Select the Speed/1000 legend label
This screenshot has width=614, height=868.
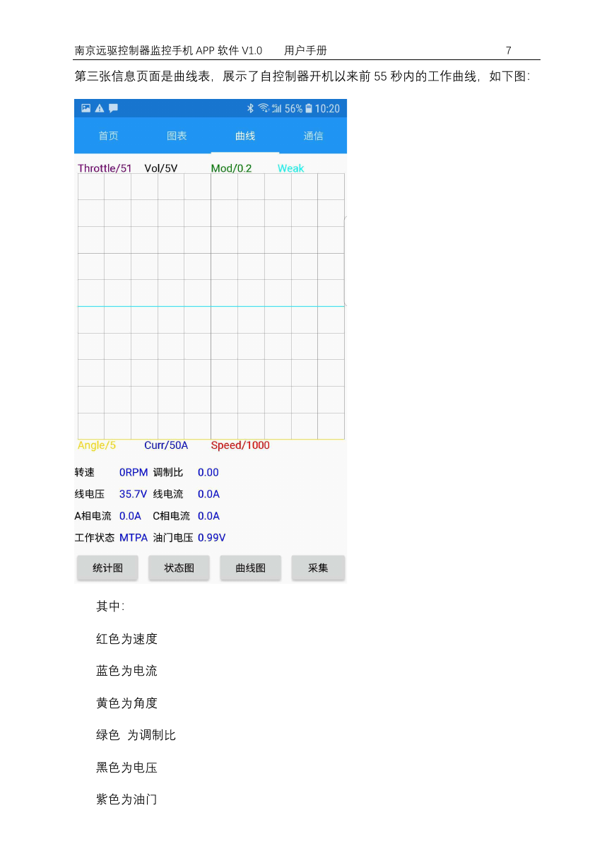tap(240, 445)
